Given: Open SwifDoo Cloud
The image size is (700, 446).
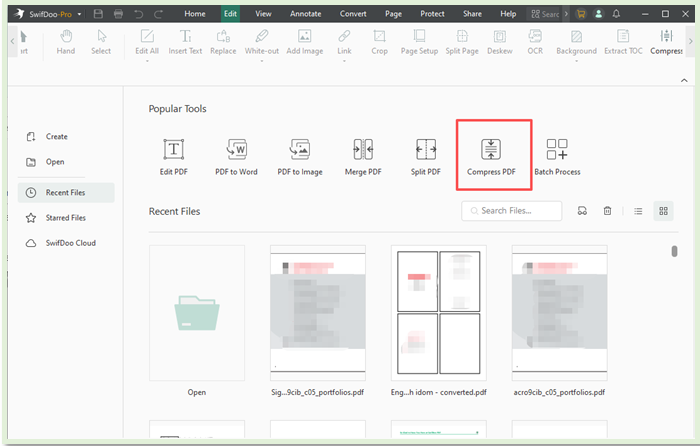Looking at the screenshot, I should tap(61, 243).
